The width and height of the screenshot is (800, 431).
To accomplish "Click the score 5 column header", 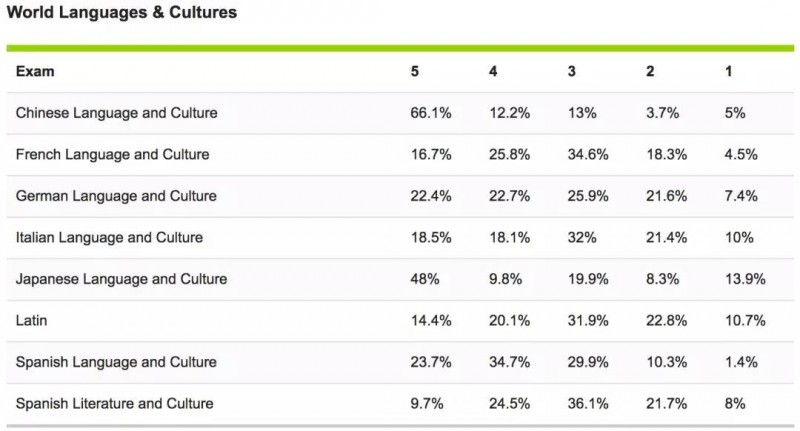I will tap(415, 71).
